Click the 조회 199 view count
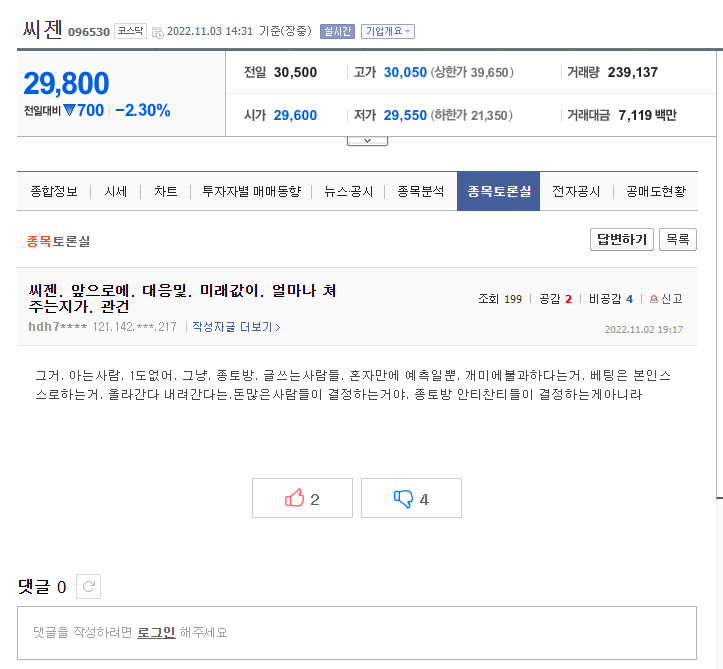Image resolution: width=723 pixels, height=669 pixels. (x=500, y=299)
